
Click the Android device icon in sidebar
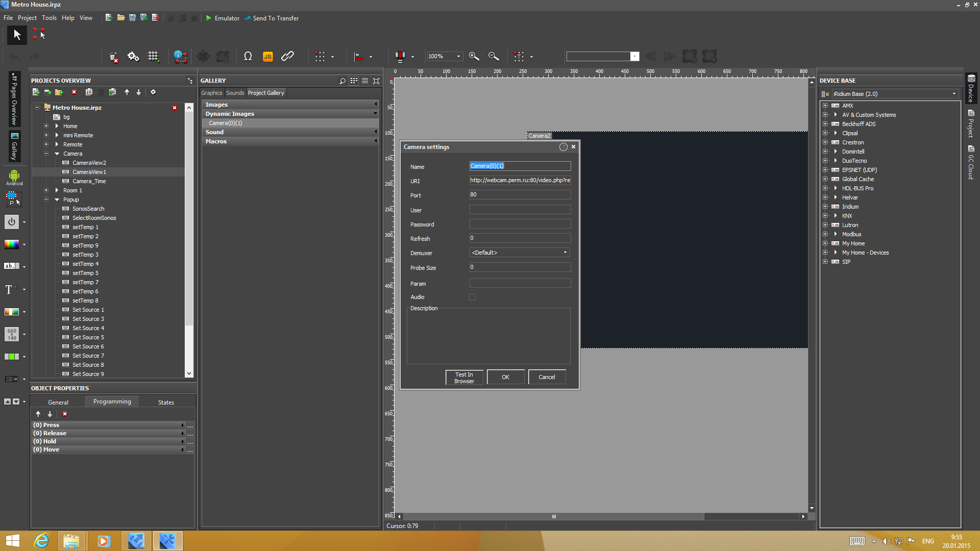click(14, 177)
